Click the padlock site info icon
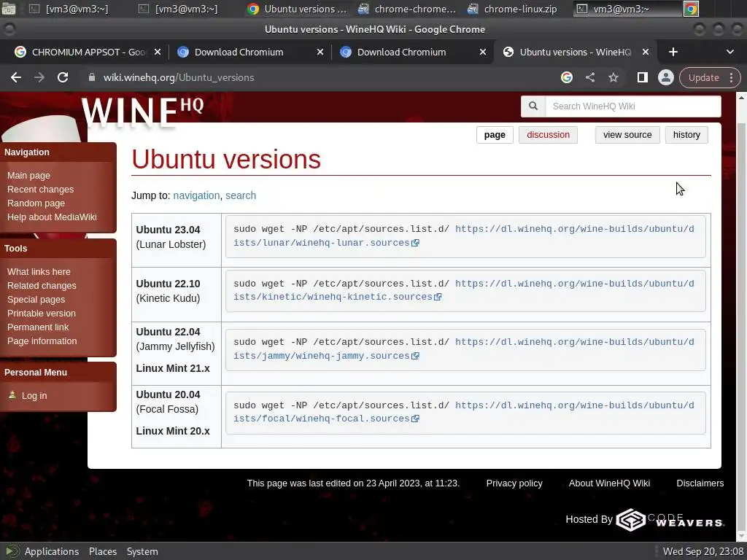 tap(92, 77)
